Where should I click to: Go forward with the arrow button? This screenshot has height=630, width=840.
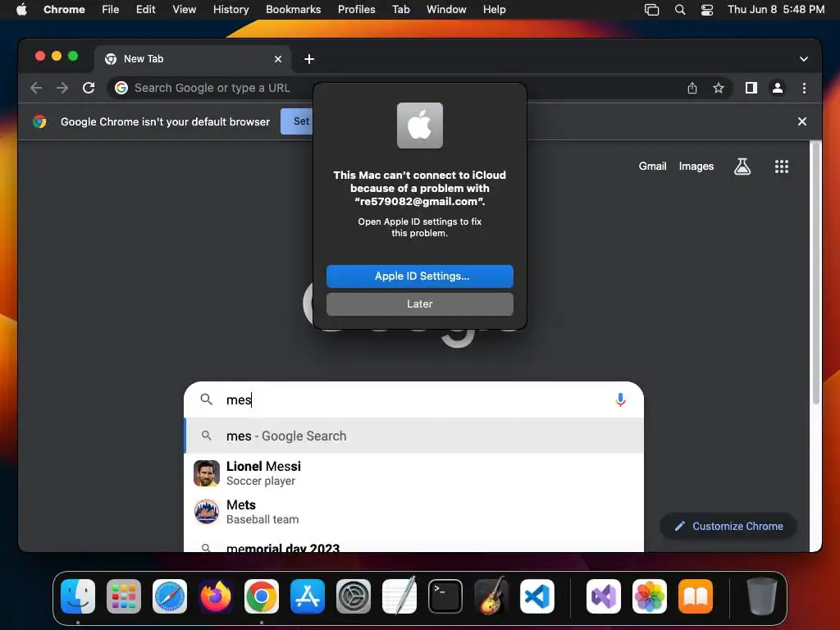[x=62, y=88]
